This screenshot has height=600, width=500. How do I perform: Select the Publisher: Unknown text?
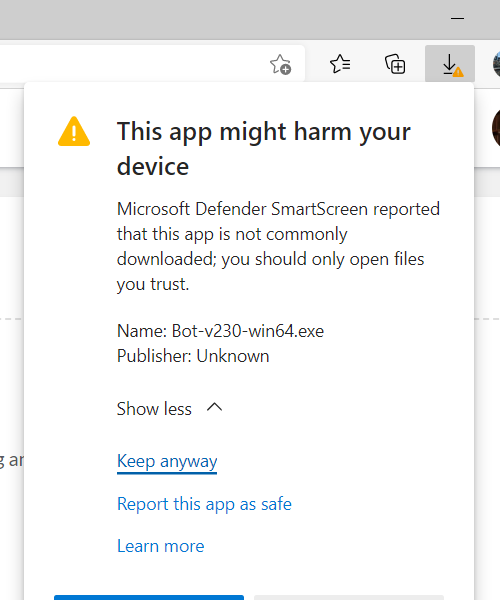193,356
